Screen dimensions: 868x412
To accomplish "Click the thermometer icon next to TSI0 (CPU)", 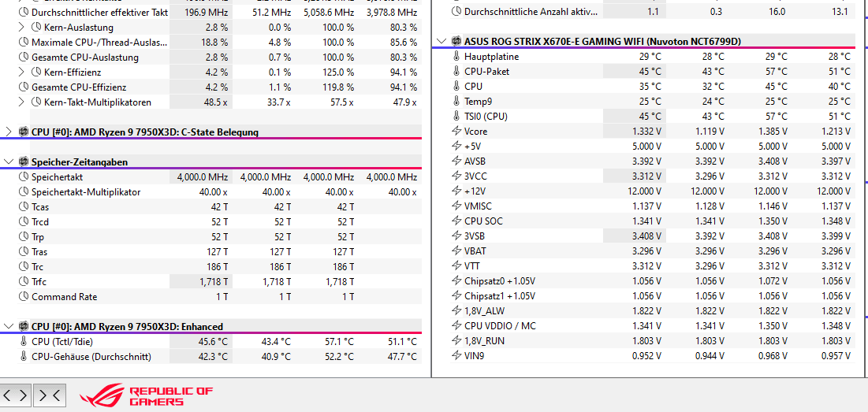I will (456, 116).
